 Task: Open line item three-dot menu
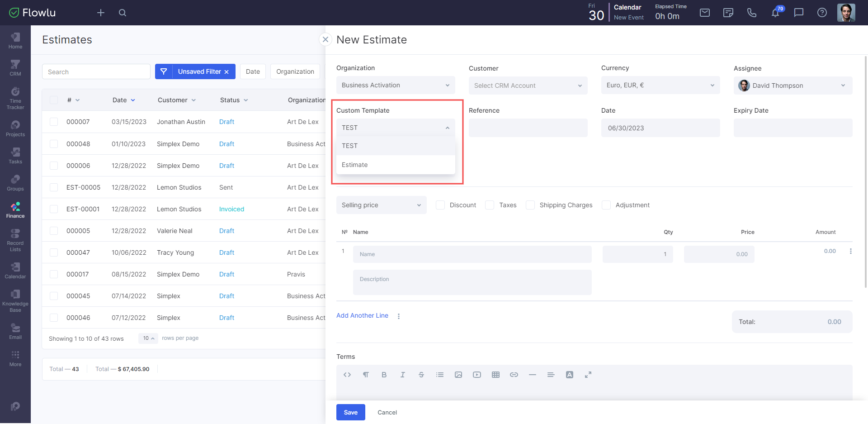pos(850,251)
